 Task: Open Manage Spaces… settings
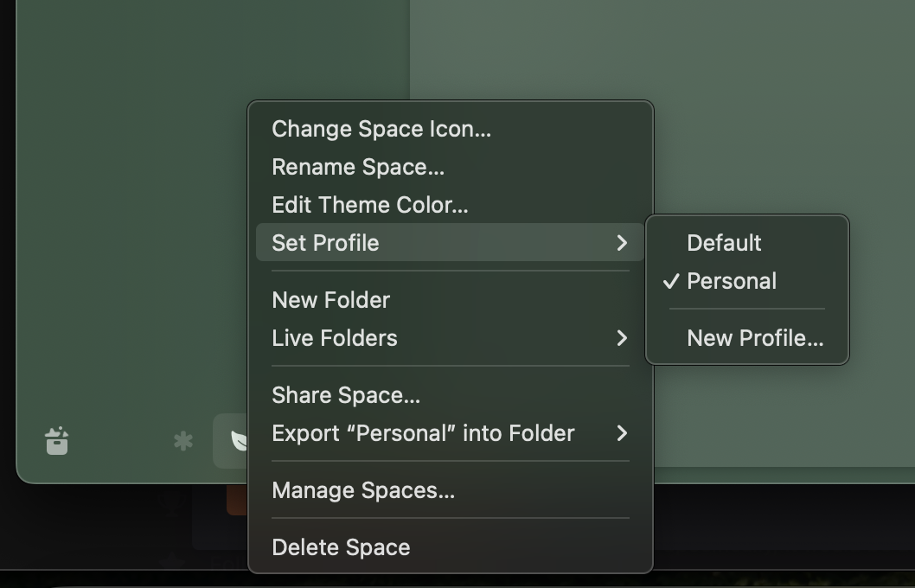pos(363,490)
